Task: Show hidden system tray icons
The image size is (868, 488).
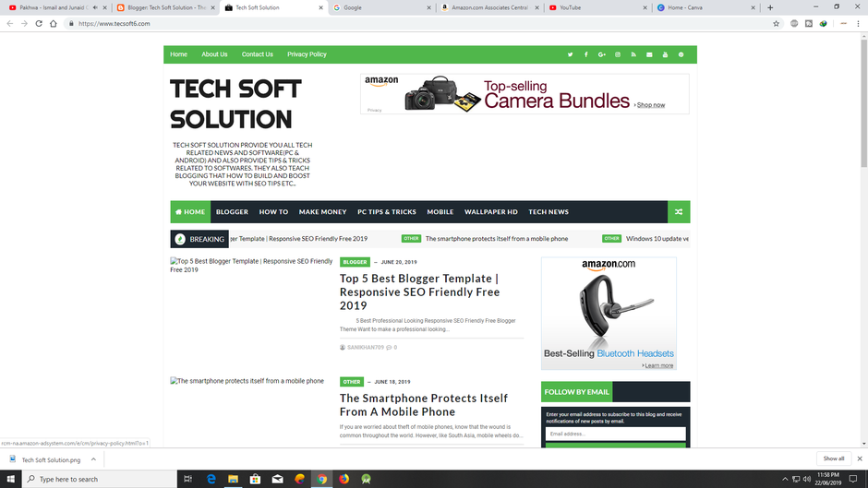Action: point(784,479)
